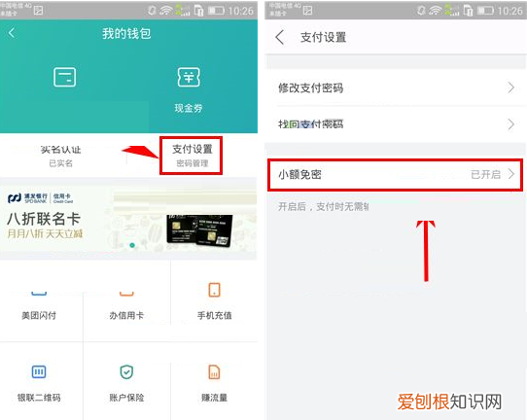527x420 pixels.
Task: Go back from the 我的钱包 screen
Action: 12,33
